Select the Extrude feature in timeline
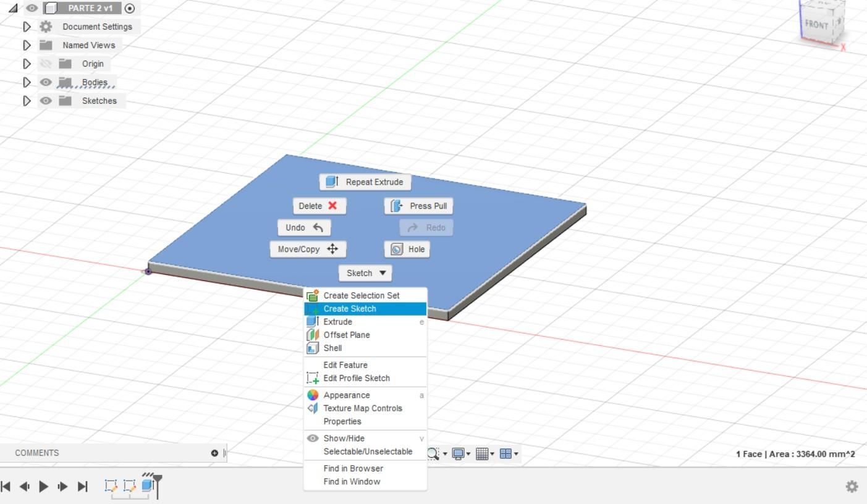 [147, 485]
